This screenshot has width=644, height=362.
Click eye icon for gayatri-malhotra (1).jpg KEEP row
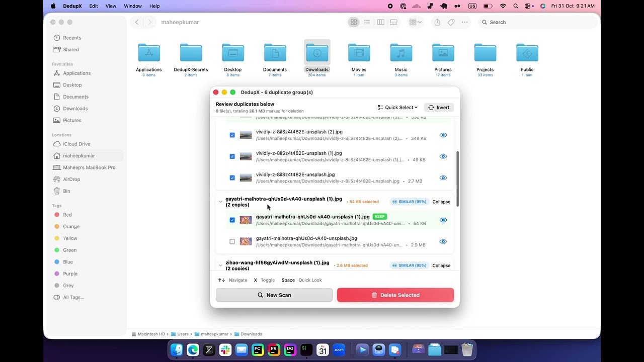443,220
